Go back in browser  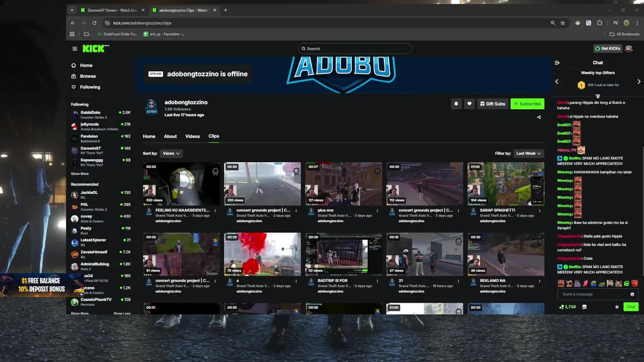(x=72, y=23)
